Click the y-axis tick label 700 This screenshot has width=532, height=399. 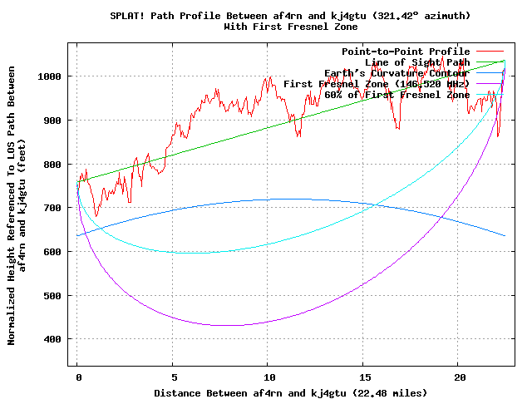click(52, 208)
